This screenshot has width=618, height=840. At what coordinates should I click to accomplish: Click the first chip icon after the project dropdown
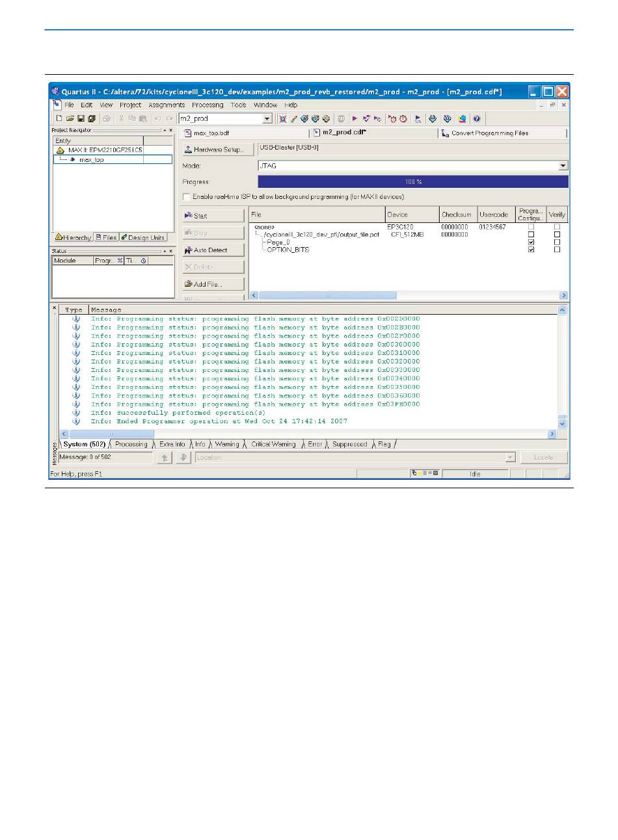tap(282, 118)
